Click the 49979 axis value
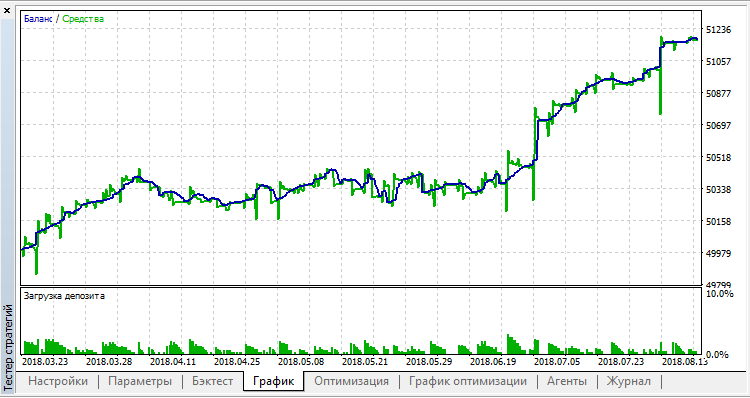 pos(718,254)
